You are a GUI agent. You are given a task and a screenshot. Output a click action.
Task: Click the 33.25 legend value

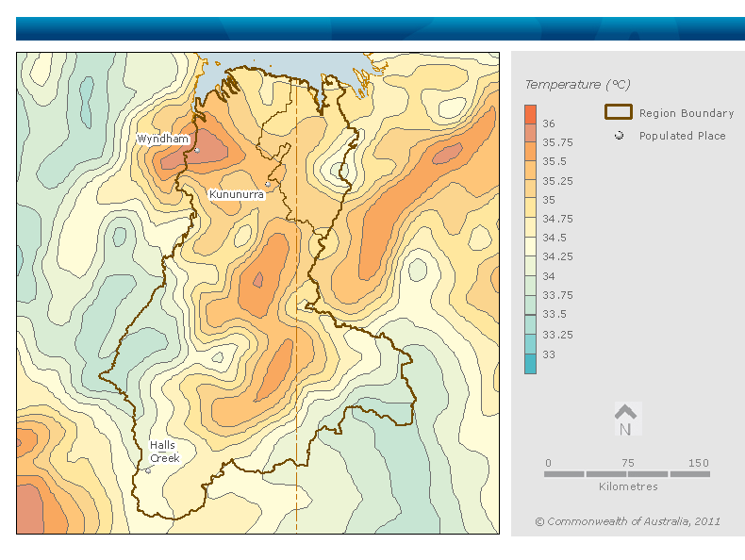pos(557,335)
